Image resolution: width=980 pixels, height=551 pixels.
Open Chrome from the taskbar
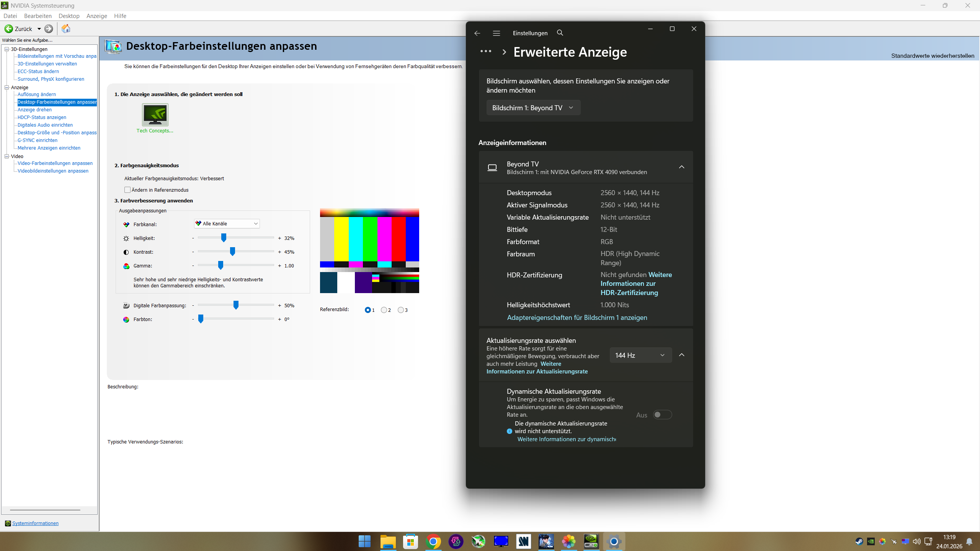[433, 541]
